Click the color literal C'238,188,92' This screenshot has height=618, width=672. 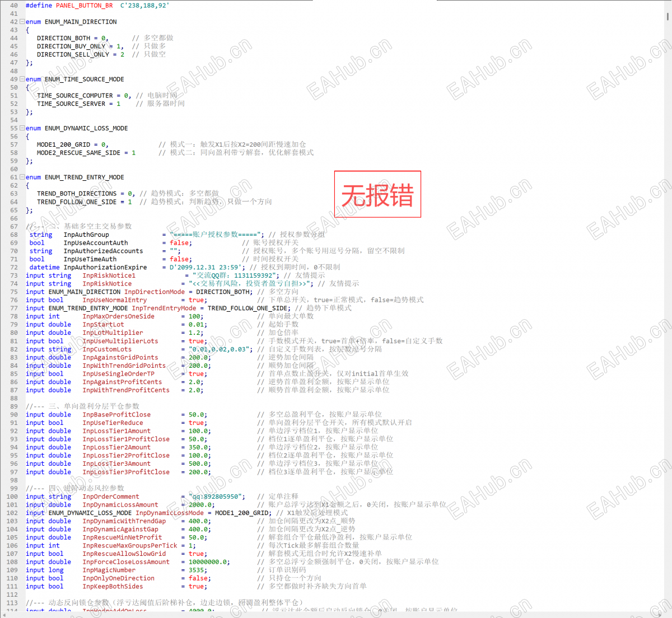tap(144, 6)
